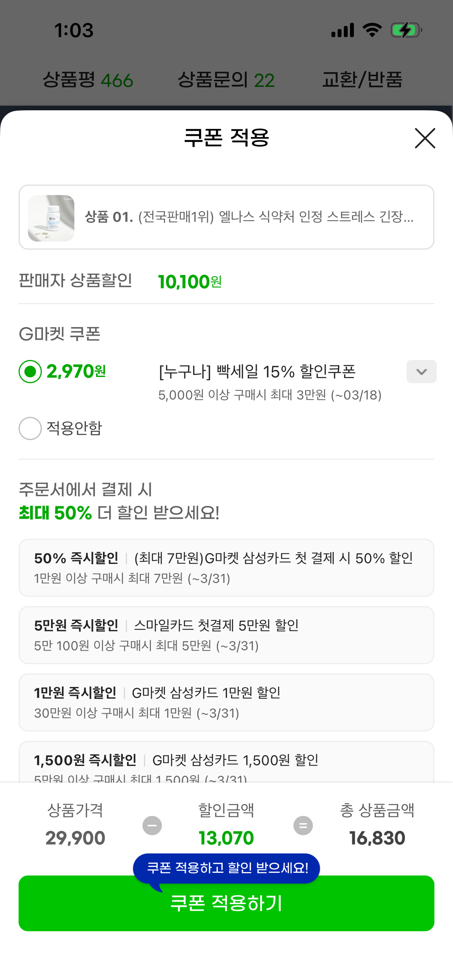This screenshot has width=453, height=980.
Task: Tap the battery charging icon in status bar
Action: pos(406,30)
